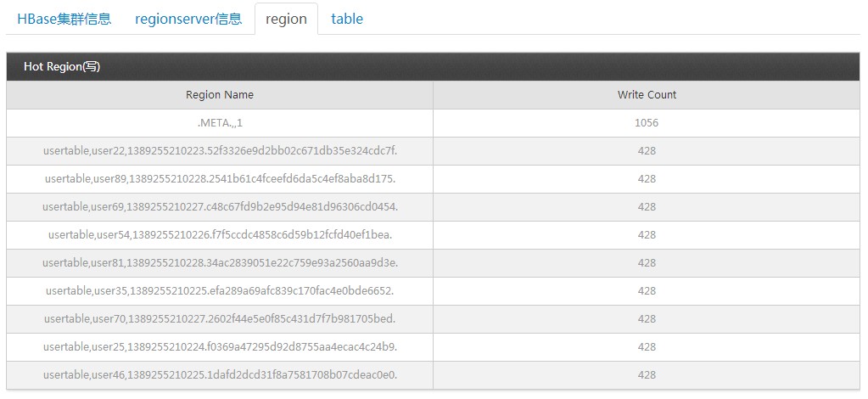This screenshot has width=868, height=399.
Task: Click the Region Name column header
Action: 220,95
